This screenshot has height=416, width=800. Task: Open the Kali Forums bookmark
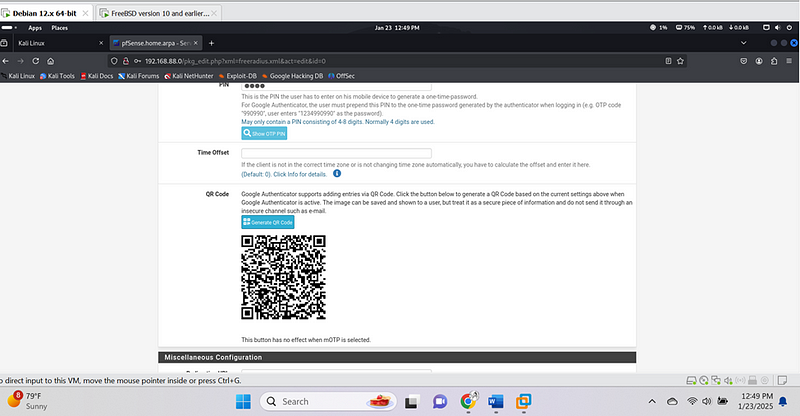pos(139,76)
